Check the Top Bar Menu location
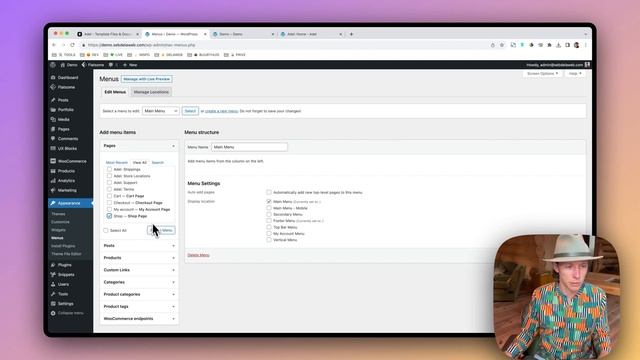The width and height of the screenshot is (640, 360). (269, 227)
